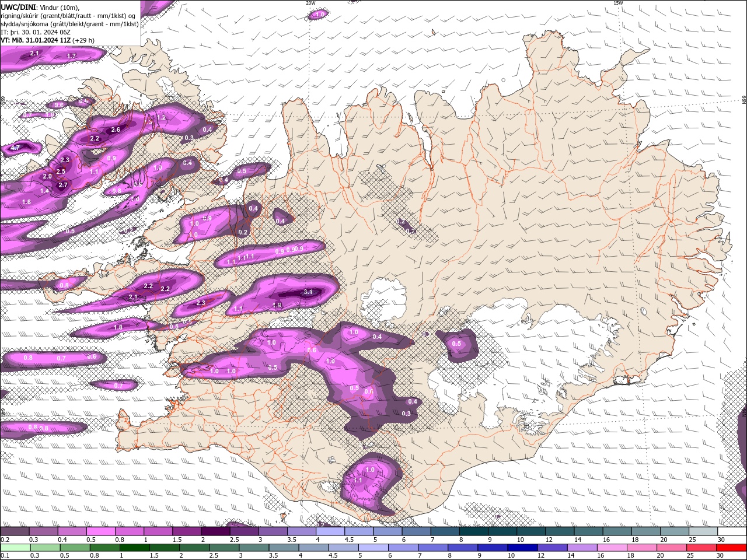
Task: Pick the 0.5 bright pink swatch in the snow legend
Action: pos(100,531)
